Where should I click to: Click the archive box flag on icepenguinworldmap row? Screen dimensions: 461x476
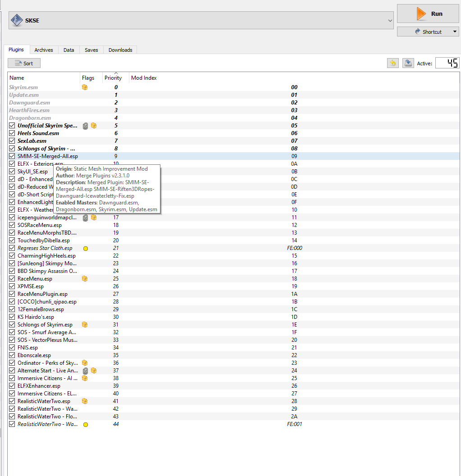click(x=94, y=218)
